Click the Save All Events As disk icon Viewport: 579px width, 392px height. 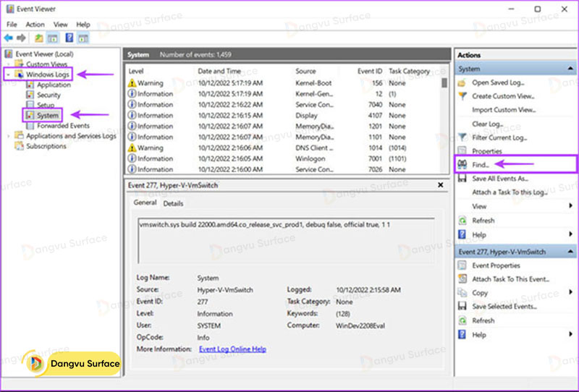click(462, 179)
